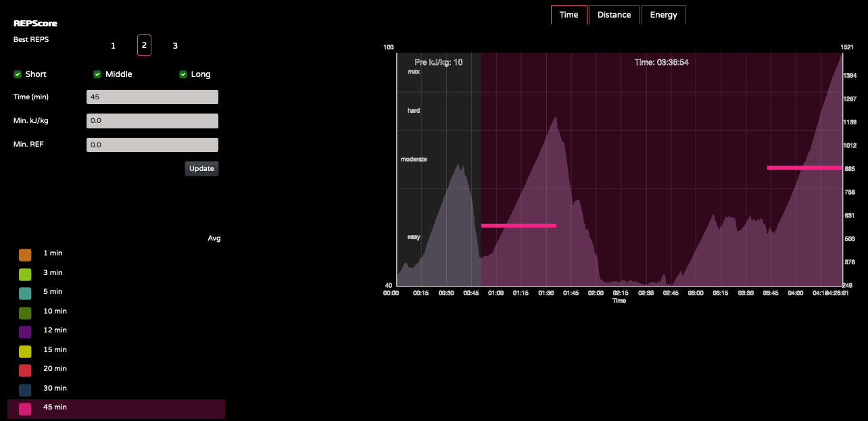The width and height of the screenshot is (868, 421).
Task: Click the navy 30 min swatch
Action: (25, 390)
